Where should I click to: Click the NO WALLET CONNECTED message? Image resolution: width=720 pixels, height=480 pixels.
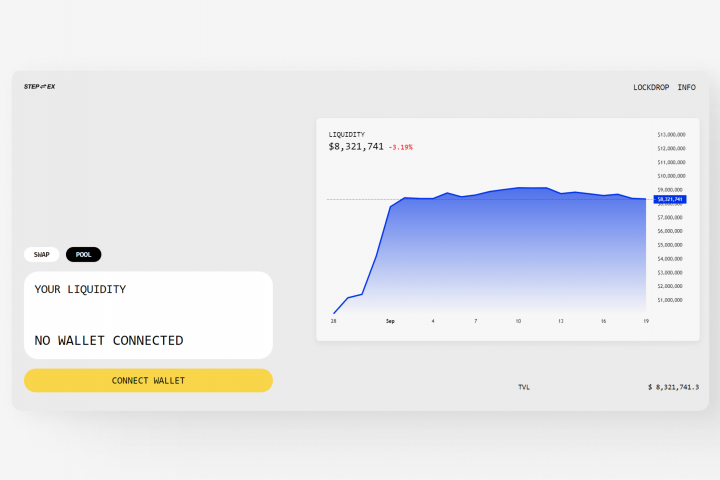[109, 340]
